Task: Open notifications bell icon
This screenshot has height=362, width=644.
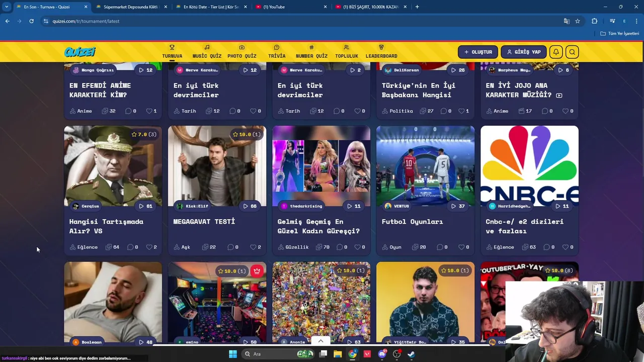Action: pyautogui.click(x=556, y=52)
